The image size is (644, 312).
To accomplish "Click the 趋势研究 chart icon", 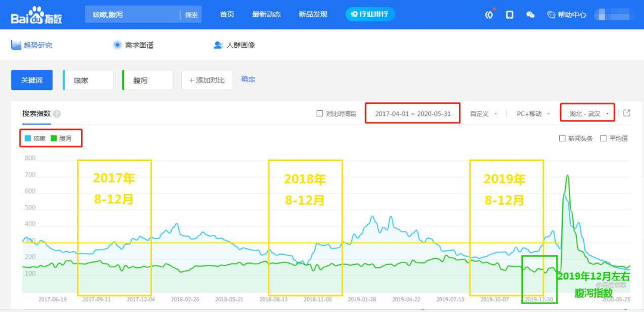I will click(x=16, y=45).
